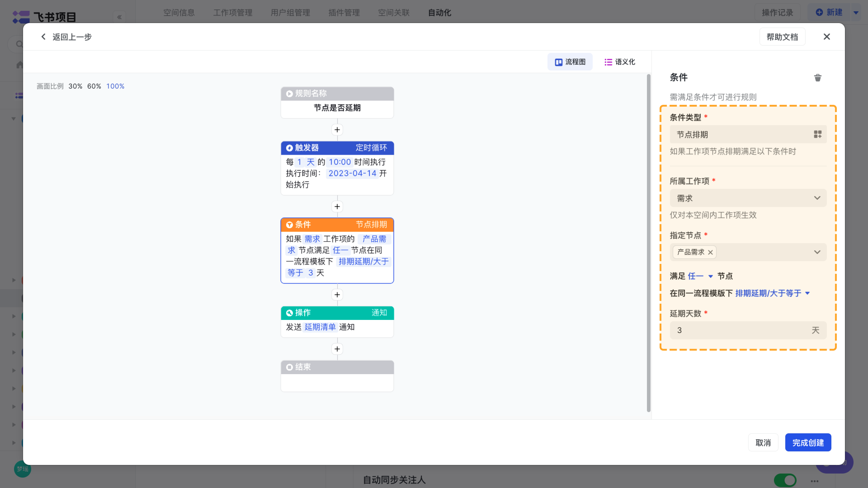Open the 插件管理 tab
868x488 pixels.
(344, 13)
